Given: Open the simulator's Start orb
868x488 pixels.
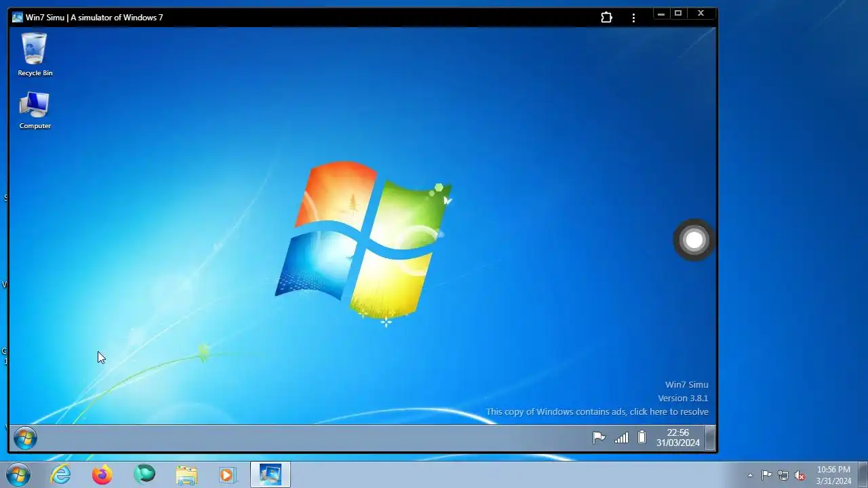Looking at the screenshot, I should (25, 438).
